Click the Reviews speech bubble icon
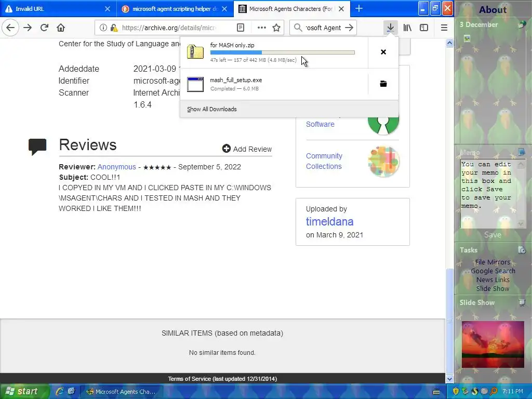 [x=37, y=147]
